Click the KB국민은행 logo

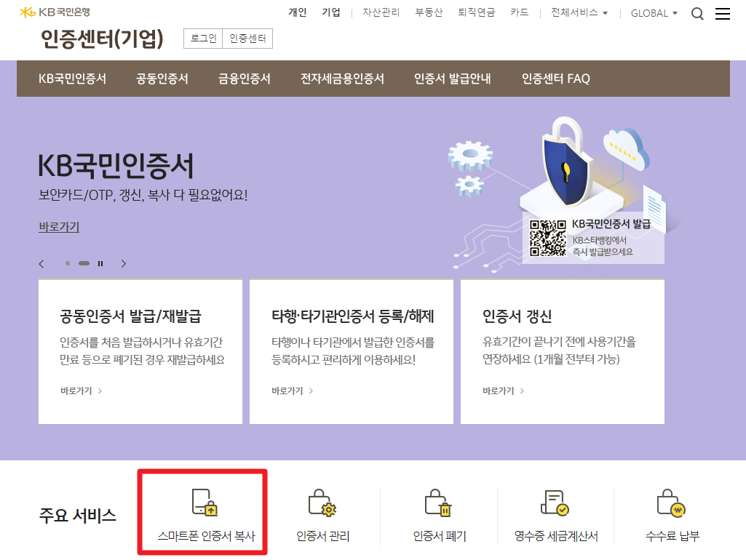pos(55,12)
